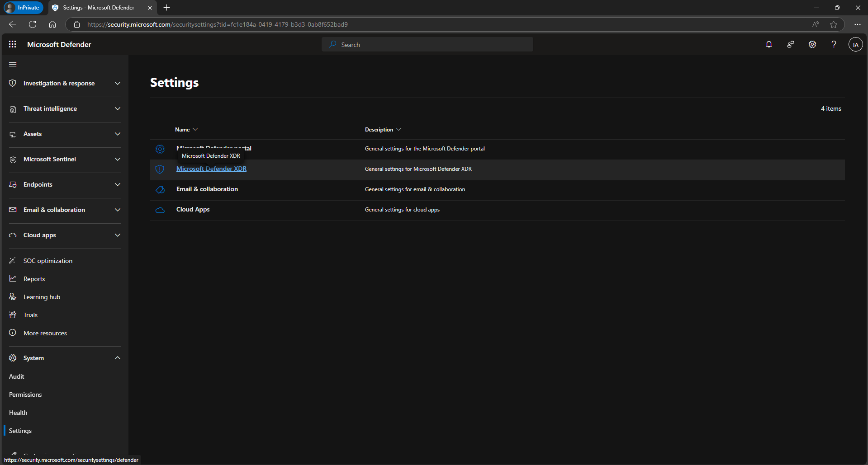Open browser settings and more ellipsis
Viewport: 868px width, 465px height.
click(x=858, y=24)
